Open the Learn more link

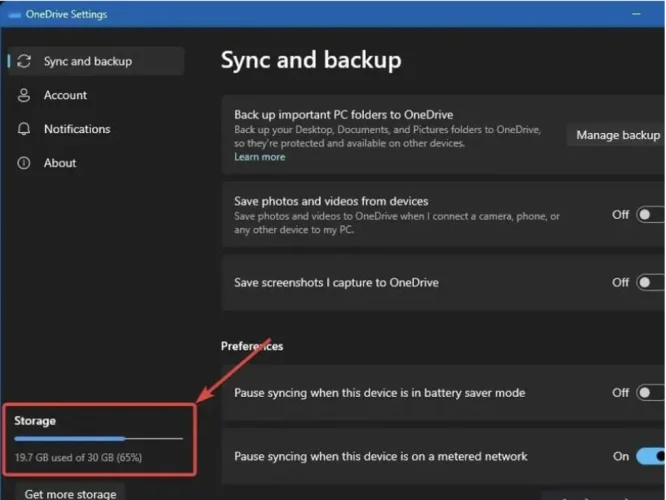pos(259,157)
